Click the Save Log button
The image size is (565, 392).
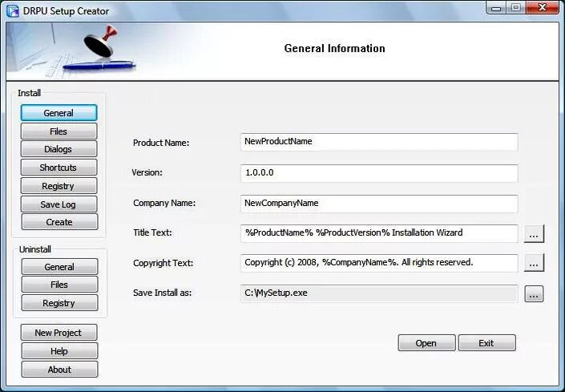pyautogui.click(x=59, y=204)
